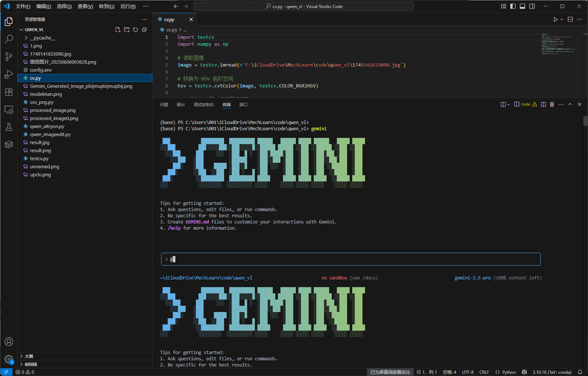Select the Python language indicator in status bar
This screenshot has height=376, width=588.
pyautogui.click(x=509, y=372)
